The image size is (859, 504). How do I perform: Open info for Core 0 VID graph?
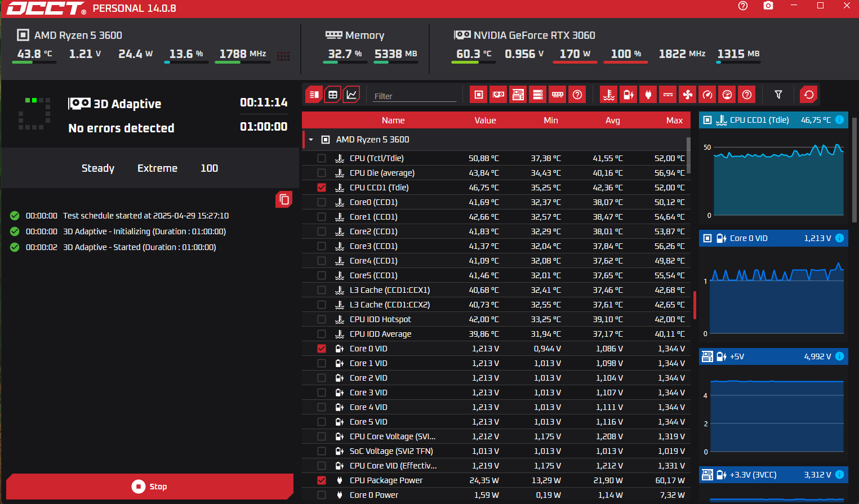coord(839,238)
